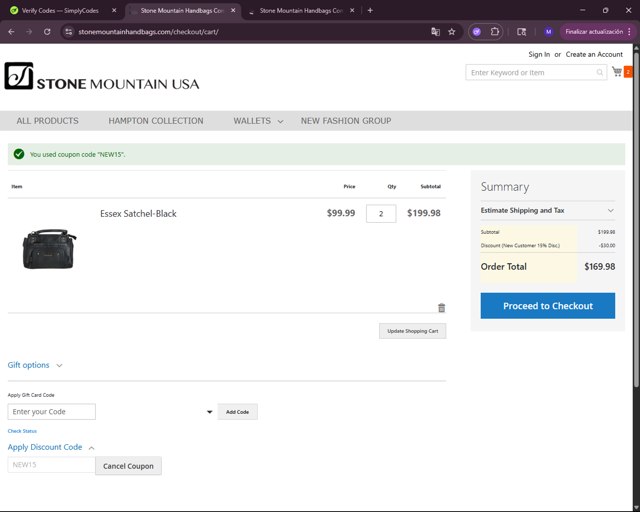The width and height of the screenshot is (640, 512).
Task: Open HAMPTON COLLECTION menu
Action: tap(156, 121)
